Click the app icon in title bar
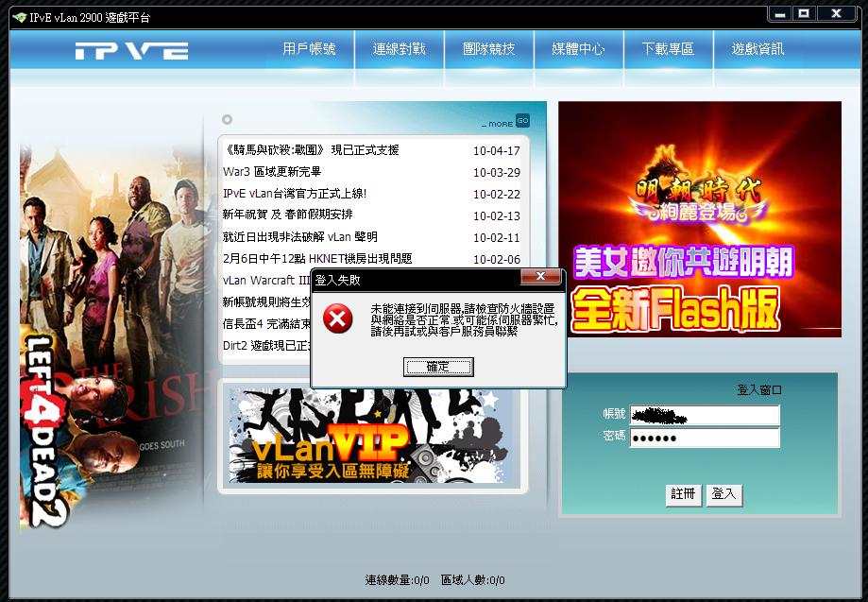The height and width of the screenshot is (602, 868). coord(20,18)
